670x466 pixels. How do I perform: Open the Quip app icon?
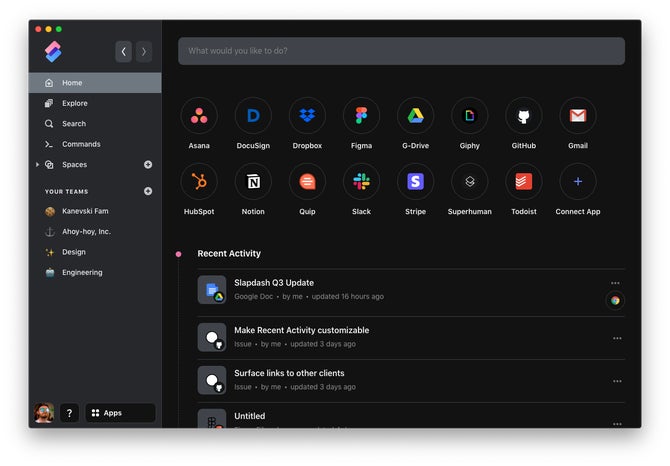pyautogui.click(x=307, y=182)
